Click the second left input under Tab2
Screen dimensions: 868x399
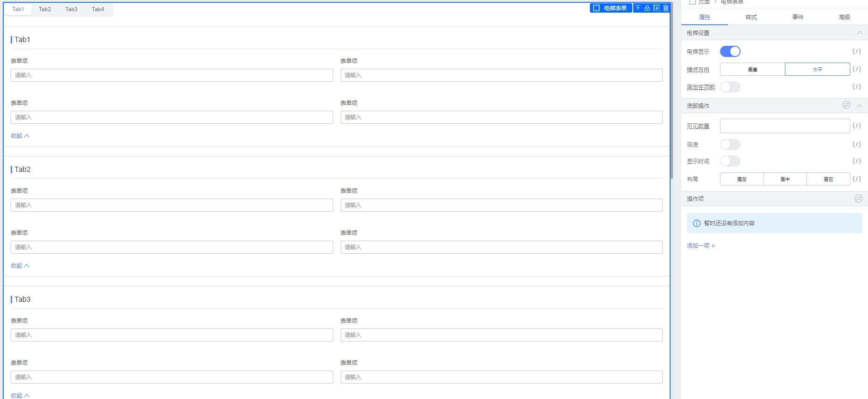coord(172,247)
